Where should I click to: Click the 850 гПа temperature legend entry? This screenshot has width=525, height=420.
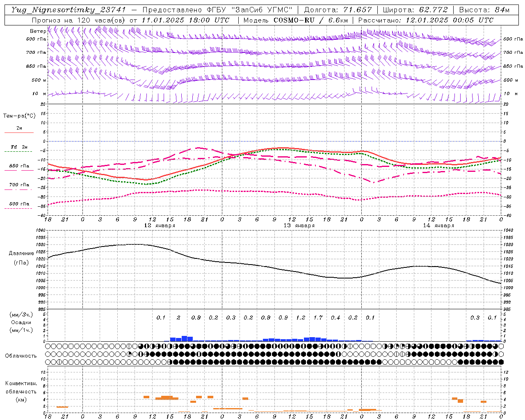19,166
